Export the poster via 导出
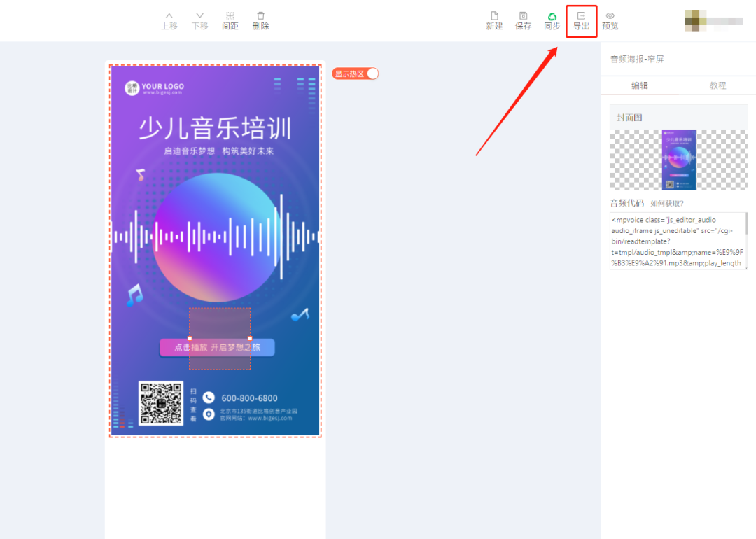The image size is (756, 539). click(x=581, y=21)
